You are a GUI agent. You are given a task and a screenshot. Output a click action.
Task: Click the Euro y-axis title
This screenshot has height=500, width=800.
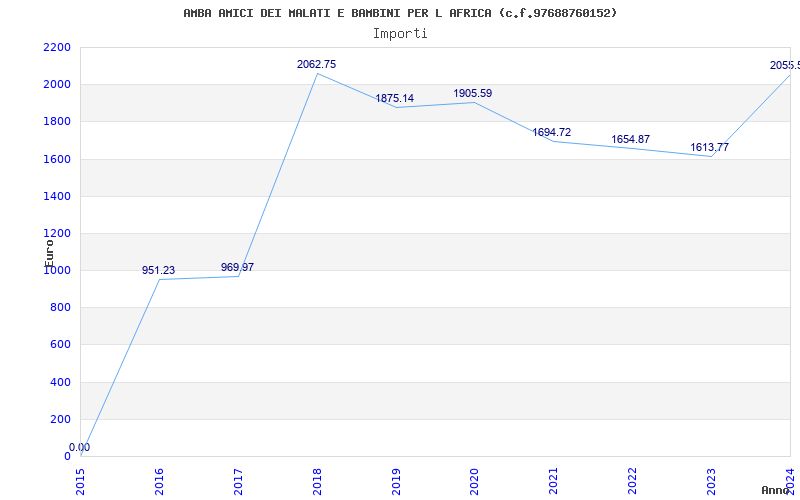49,253
